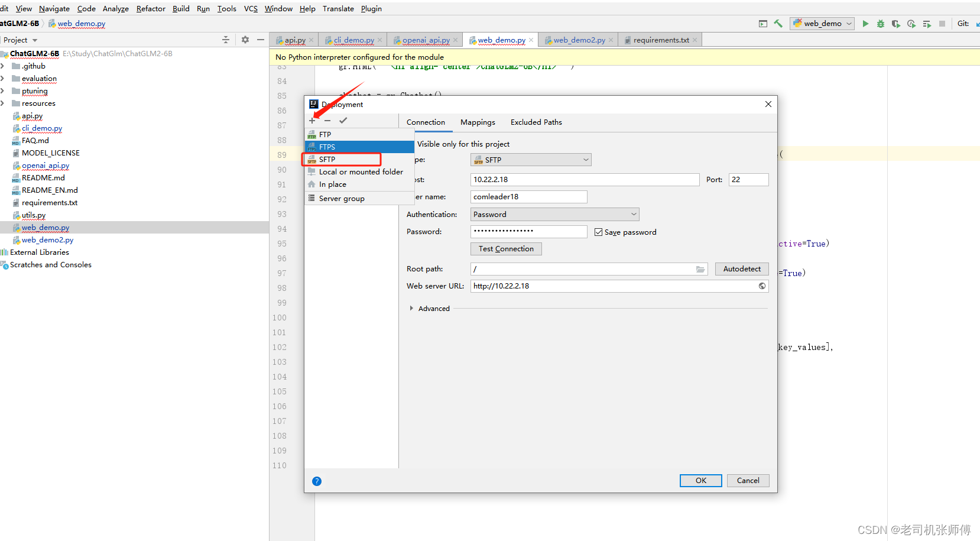The image size is (980, 541).
Task: Click OK in Deployment dialog
Action: tap(701, 481)
